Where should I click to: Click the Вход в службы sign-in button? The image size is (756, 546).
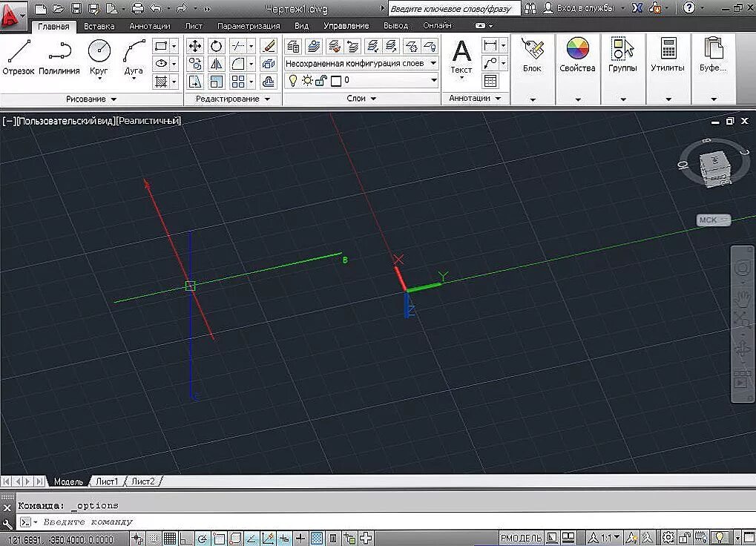click(x=579, y=8)
